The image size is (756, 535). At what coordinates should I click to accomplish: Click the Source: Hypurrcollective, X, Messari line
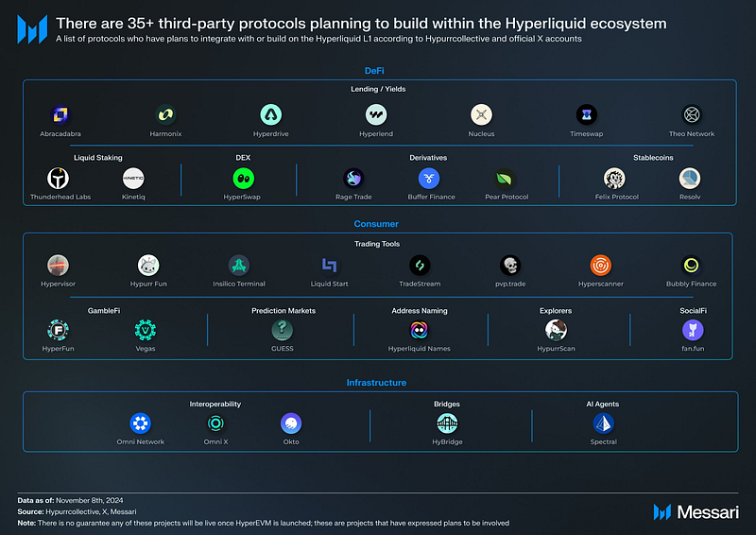(x=77, y=512)
